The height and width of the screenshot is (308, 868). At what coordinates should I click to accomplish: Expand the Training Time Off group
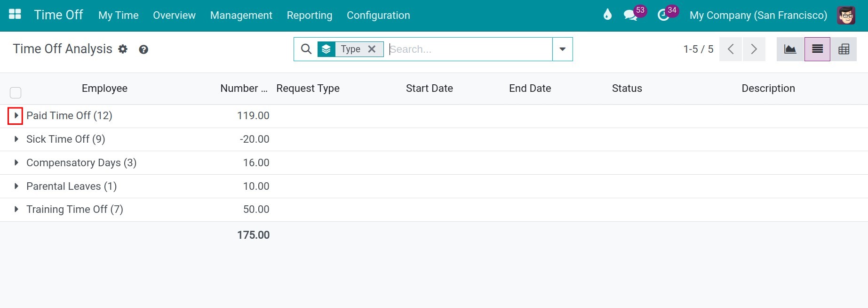point(16,209)
